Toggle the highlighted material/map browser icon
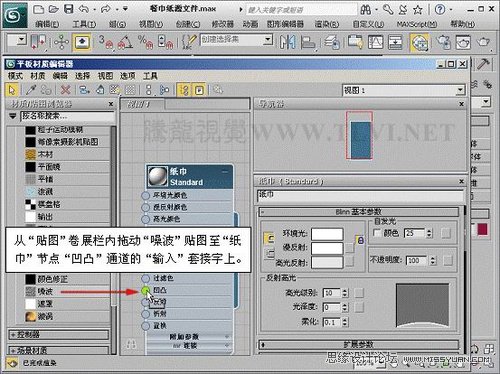500x374 pixels. [x=184, y=90]
